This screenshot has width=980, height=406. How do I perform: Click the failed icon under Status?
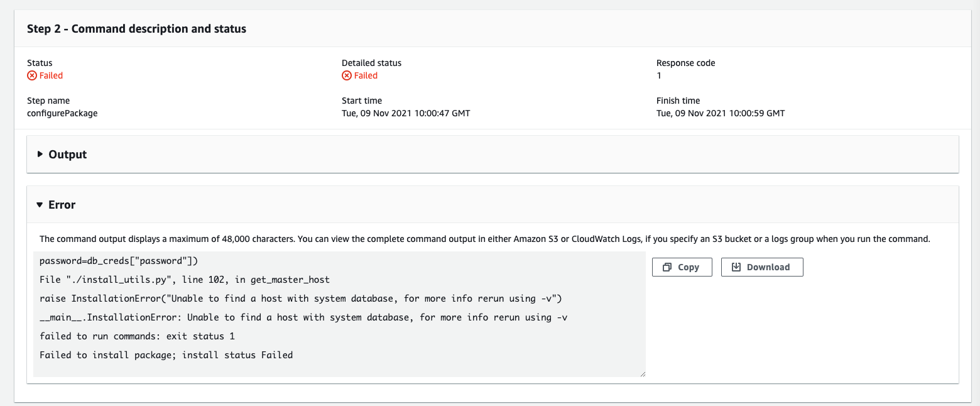32,75
